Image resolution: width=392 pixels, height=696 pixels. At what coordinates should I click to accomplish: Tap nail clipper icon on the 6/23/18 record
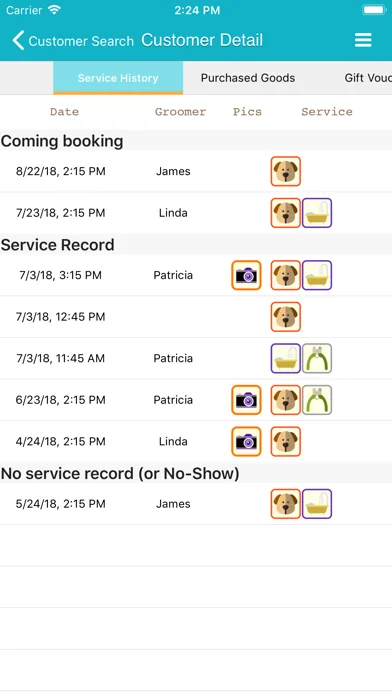point(317,400)
